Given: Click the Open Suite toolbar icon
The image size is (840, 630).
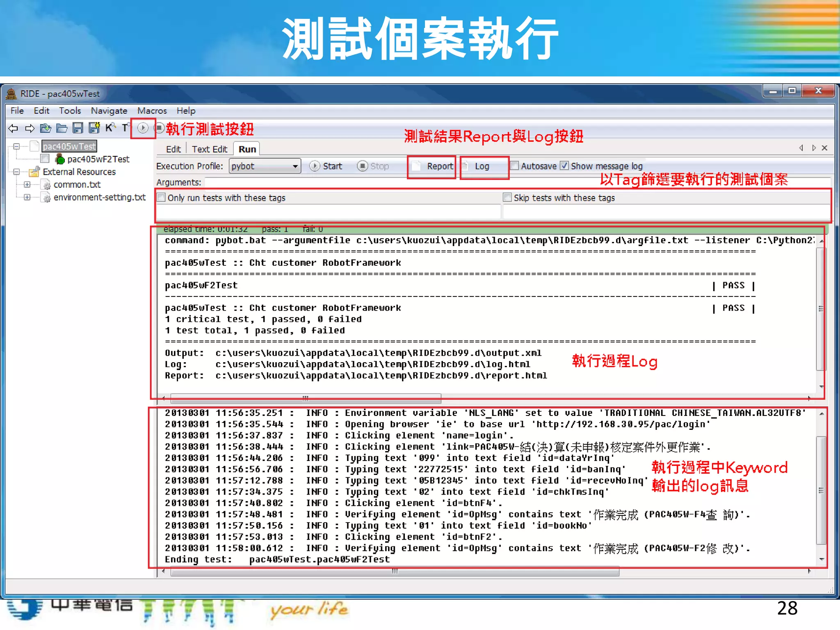Looking at the screenshot, I should point(46,128).
